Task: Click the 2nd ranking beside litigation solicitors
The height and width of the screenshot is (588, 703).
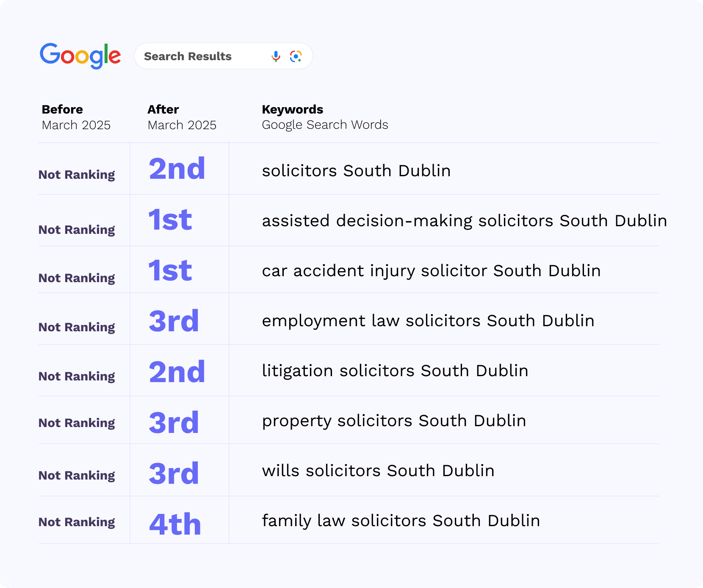Action: 177,372
